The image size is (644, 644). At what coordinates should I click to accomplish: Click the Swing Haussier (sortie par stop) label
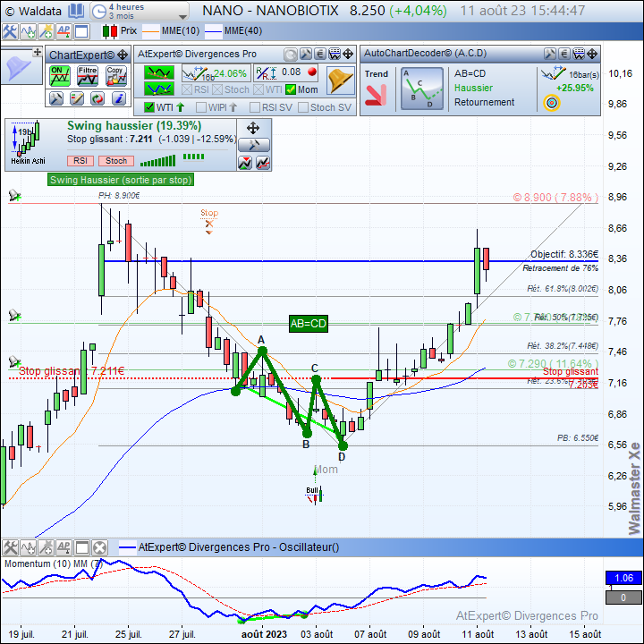[121, 180]
